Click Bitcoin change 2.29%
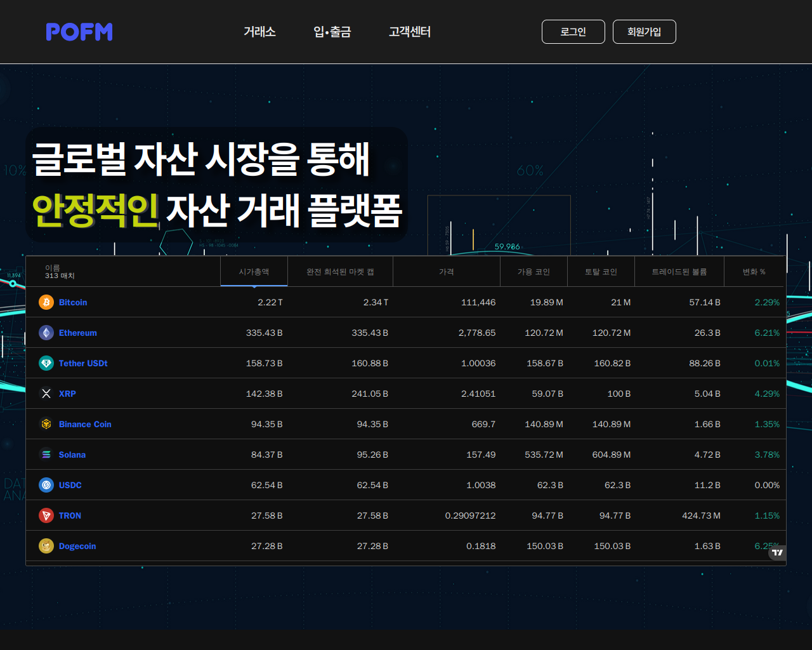The width and height of the screenshot is (812, 650). pos(767,303)
